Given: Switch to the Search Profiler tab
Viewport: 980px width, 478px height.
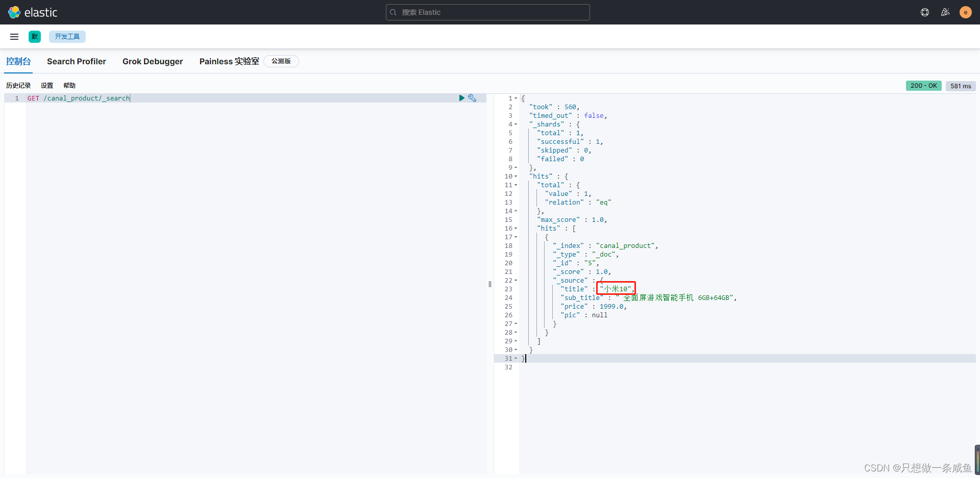Looking at the screenshot, I should (77, 61).
